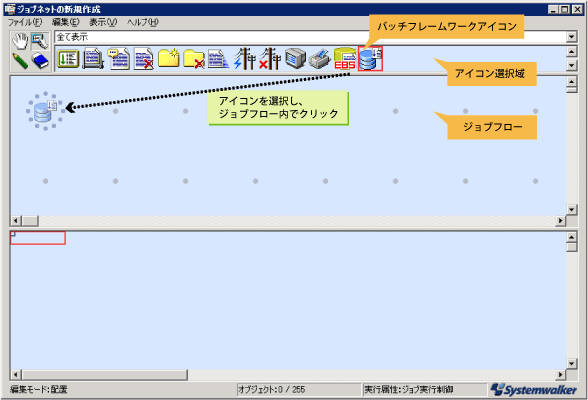Select the hand (move) tool
This screenshot has height=400, width=588.
(x=20, y=41)
